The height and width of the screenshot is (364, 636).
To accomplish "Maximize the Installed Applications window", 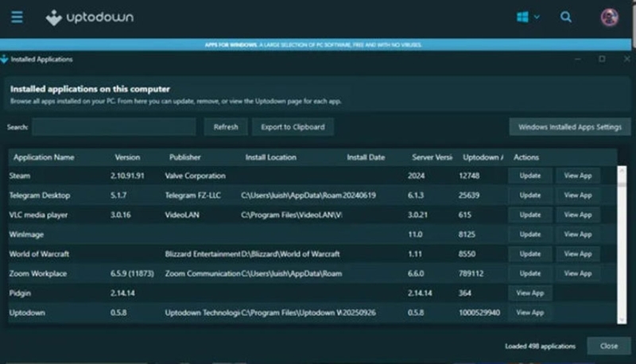I will (602, 59).
